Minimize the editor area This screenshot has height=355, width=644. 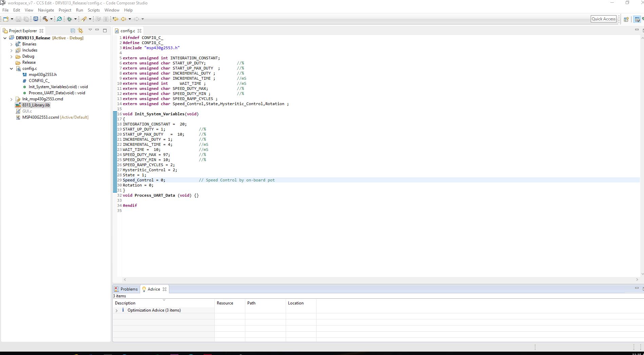click(x=637, y=30)
